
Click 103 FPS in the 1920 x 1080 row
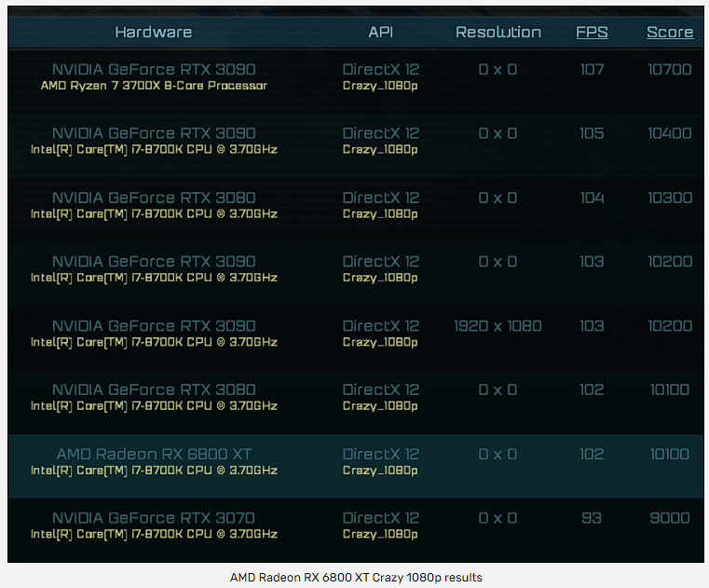pos(592,326)
